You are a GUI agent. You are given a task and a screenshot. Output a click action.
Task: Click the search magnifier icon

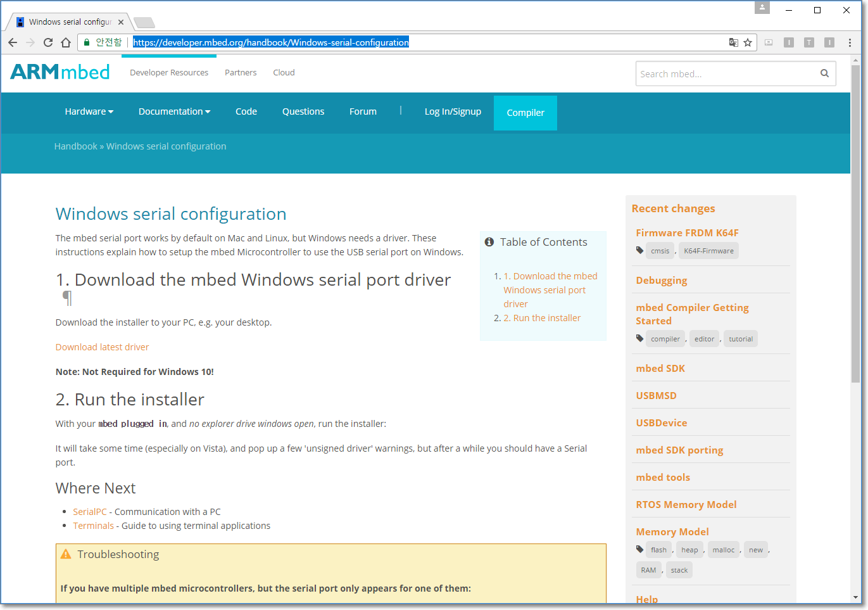tap(824, 73)
